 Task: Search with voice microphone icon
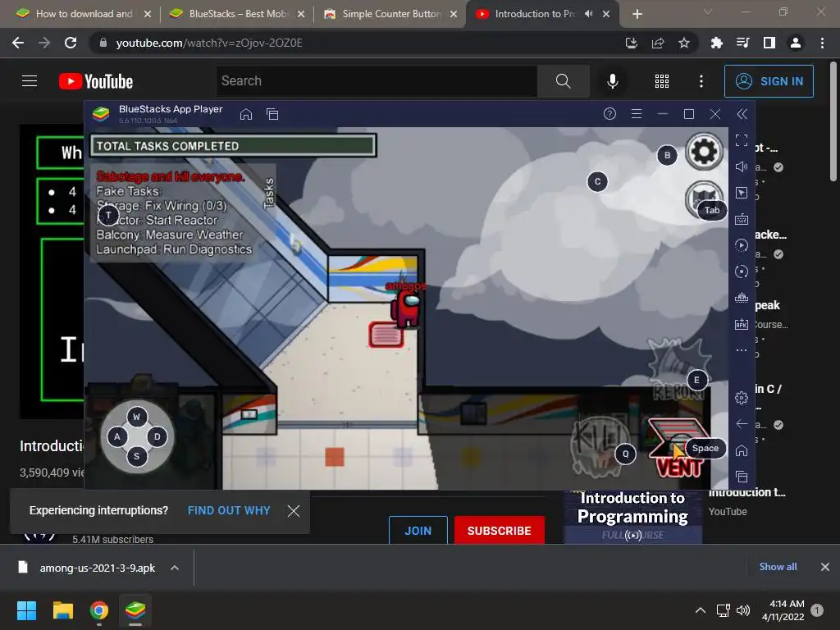(612, 81)
